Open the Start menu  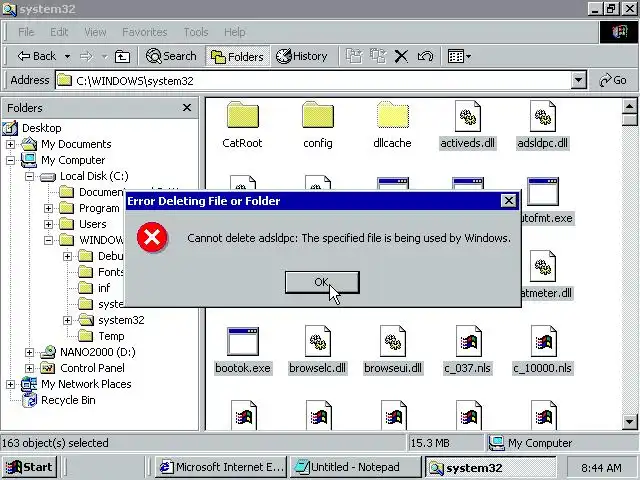point(29,467)
